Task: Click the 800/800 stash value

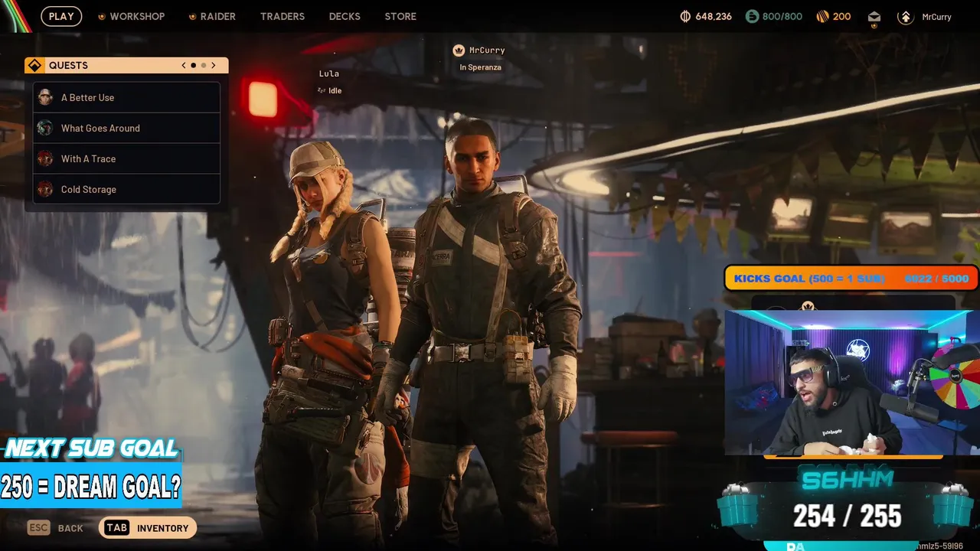Action: click(782, 16)
